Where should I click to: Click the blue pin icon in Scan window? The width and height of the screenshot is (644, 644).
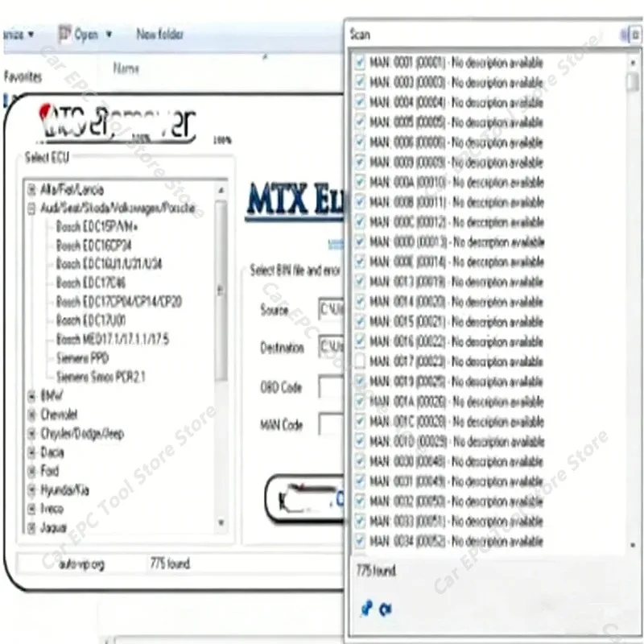point(366,609)
